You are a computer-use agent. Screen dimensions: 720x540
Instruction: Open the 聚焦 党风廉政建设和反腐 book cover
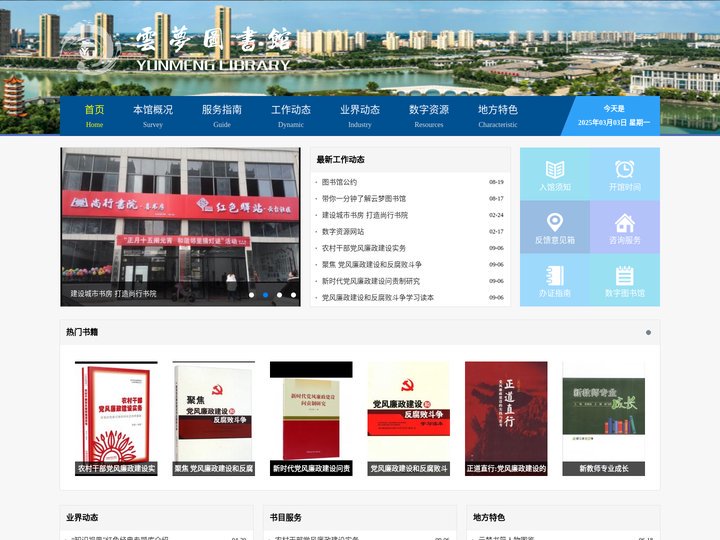tap(214, 418)
